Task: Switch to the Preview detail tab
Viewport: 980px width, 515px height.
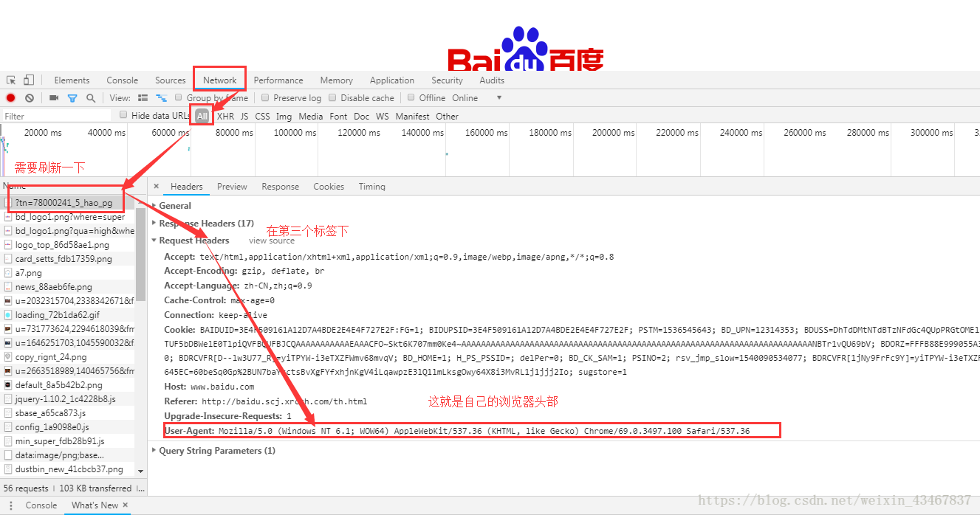Action: [232, 187]
